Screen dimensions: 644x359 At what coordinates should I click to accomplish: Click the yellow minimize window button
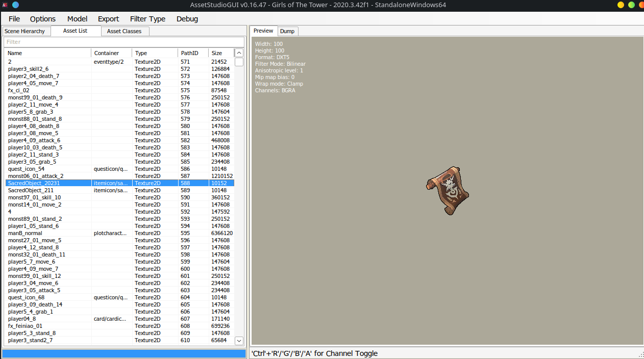tap(621, 5)
